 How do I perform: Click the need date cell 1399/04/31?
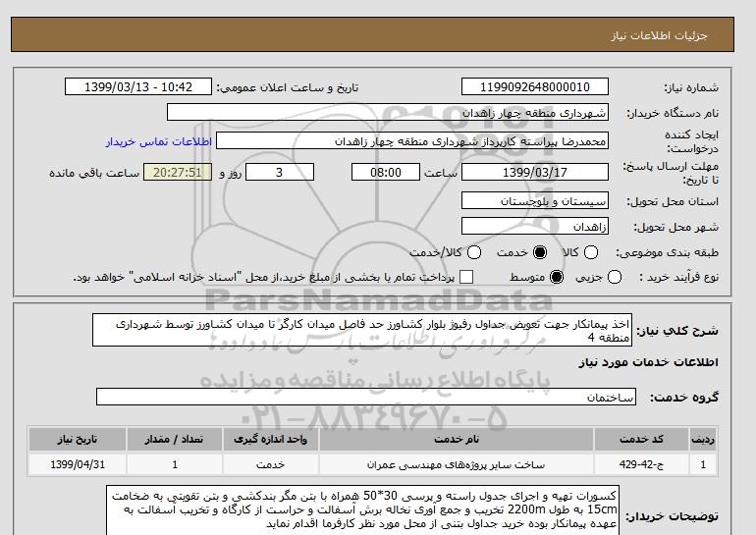click(x=78, y=464)
